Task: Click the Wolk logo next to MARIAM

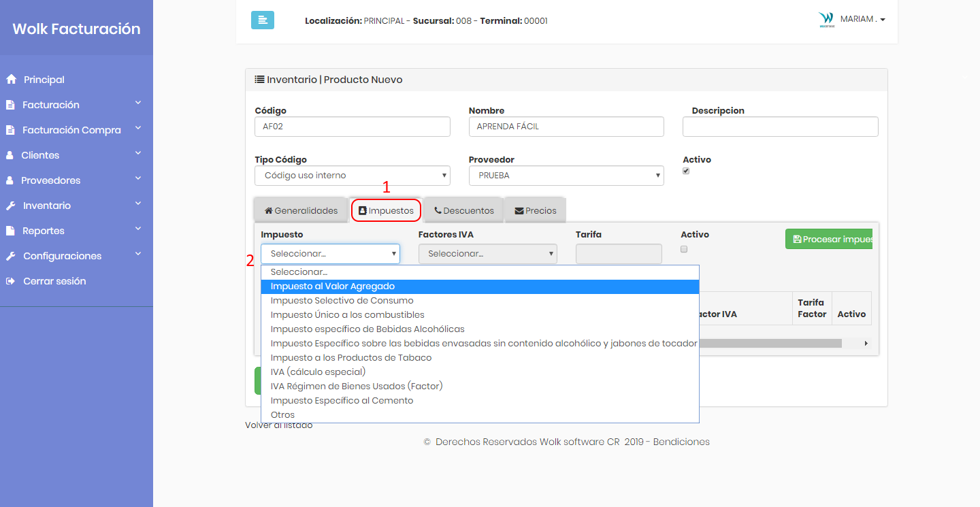Action: click(x=826, y=19)
